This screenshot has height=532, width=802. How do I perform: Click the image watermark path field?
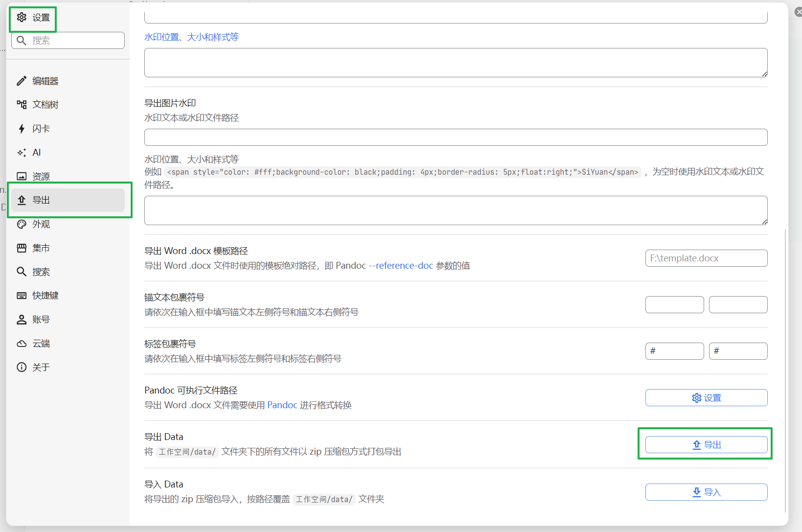click(455, 138)
